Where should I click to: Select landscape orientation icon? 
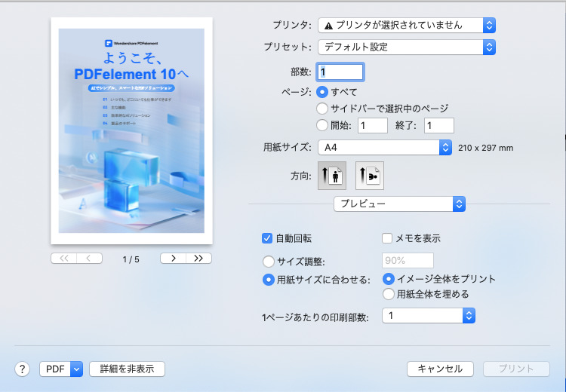(x=370, y=176)
